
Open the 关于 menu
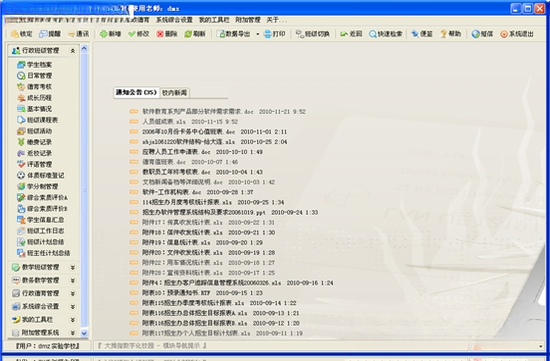[276, 20]
